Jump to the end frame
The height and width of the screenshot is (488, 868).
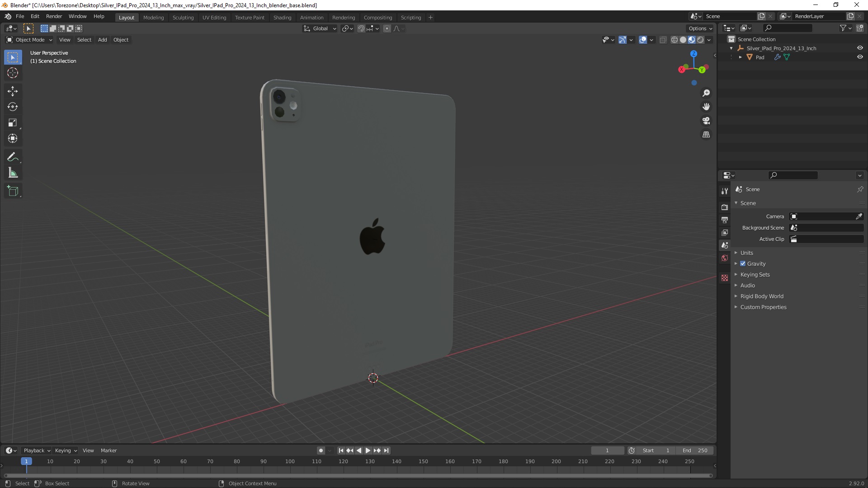[386, 450]
